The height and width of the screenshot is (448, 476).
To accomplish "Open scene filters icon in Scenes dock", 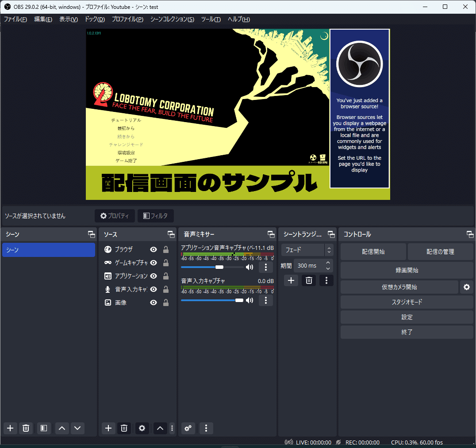I will [x=44, y=428].
